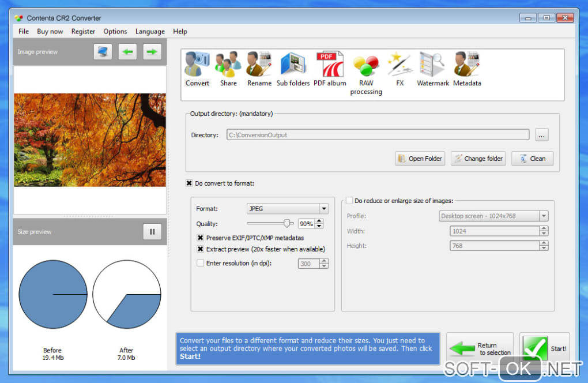Click the Before size pie chart
The width and height of the screenshot is (588, 383).
(x=53, y=295)
